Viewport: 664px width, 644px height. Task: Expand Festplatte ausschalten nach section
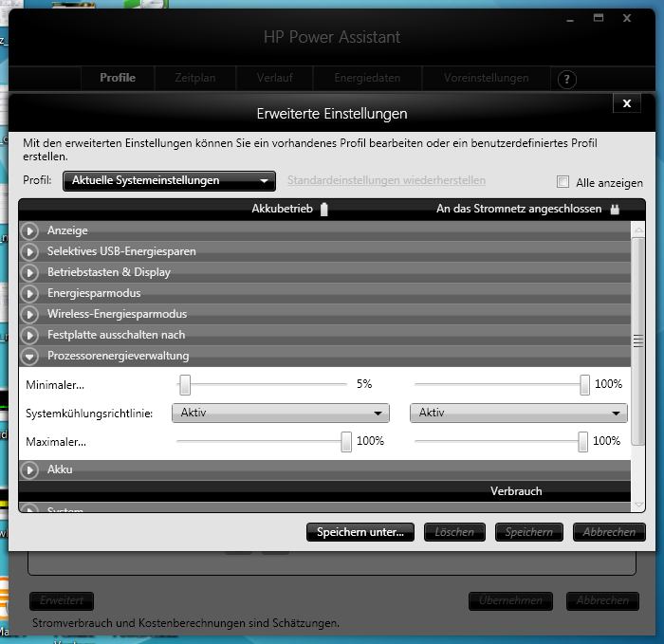pyautogui.click(x=29, y=336)
